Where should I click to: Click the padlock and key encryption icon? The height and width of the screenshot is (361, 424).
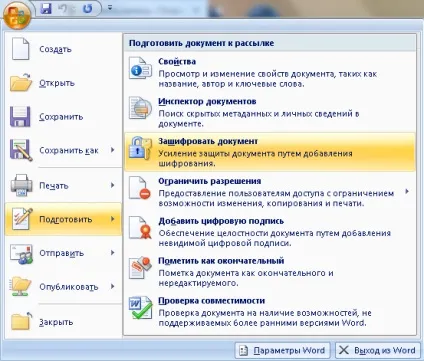(x=140, y=148)
